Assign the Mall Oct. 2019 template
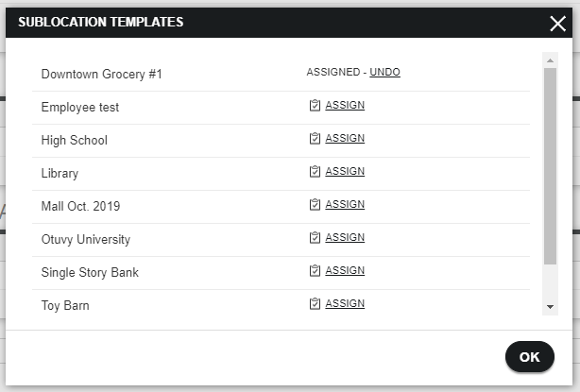The height and width of the screenshot is (392, 580). coord(345,204)
